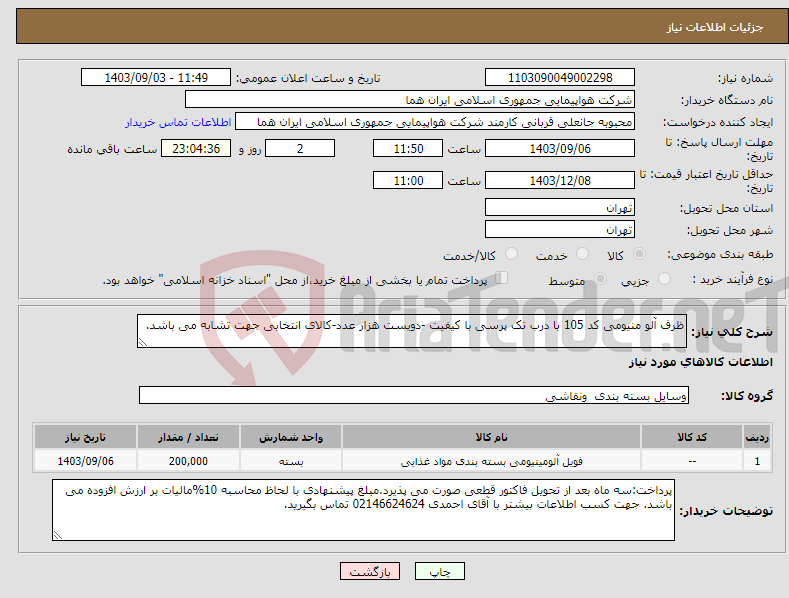
Task: Click the remaining time field 23:04:36
Action: (x=196, y=148)
